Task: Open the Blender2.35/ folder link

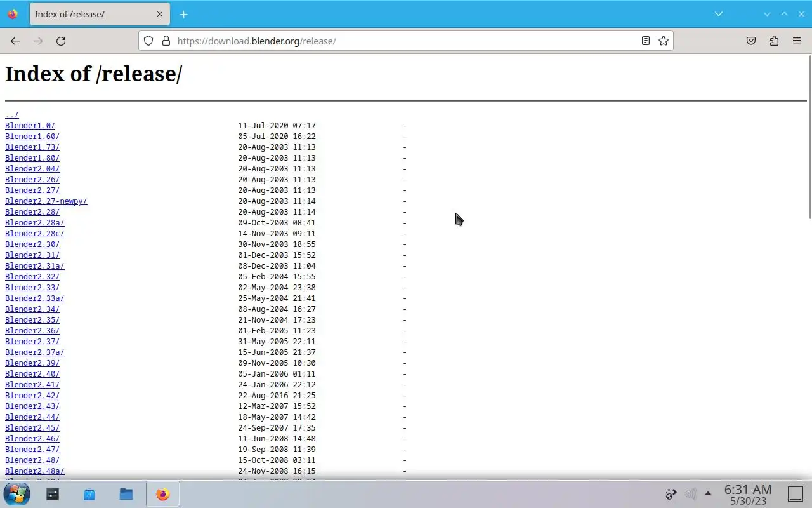Action: coord(32,320)
